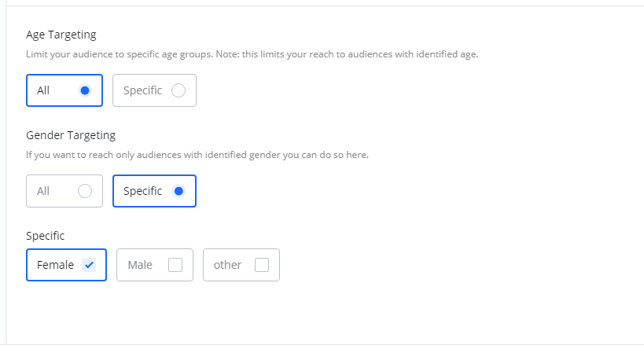This screenshot has width=644, height=349.
Task: Check the Male checkbox
Action: [175, 265]
